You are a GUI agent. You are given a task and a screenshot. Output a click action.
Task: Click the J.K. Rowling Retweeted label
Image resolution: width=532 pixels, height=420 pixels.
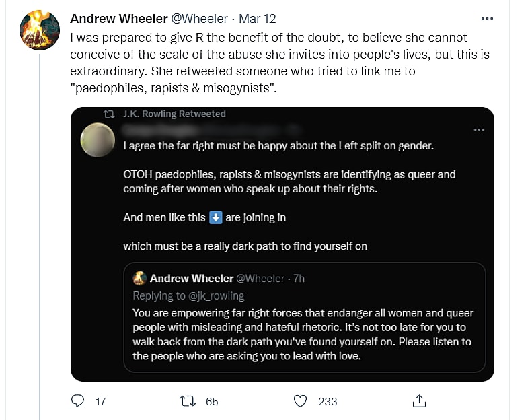click(x=175, y=114)
